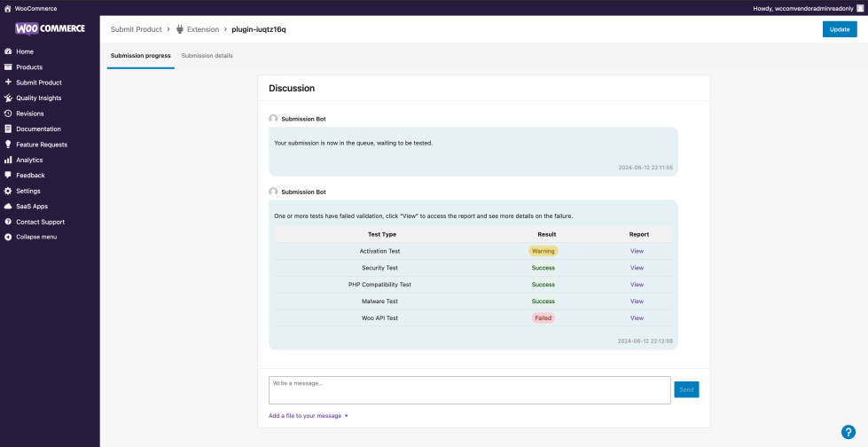Click second Submission Bot avatar icon
Image resolution: width=868 pixels, height=447 pixels.
click(x=273, y=192)
